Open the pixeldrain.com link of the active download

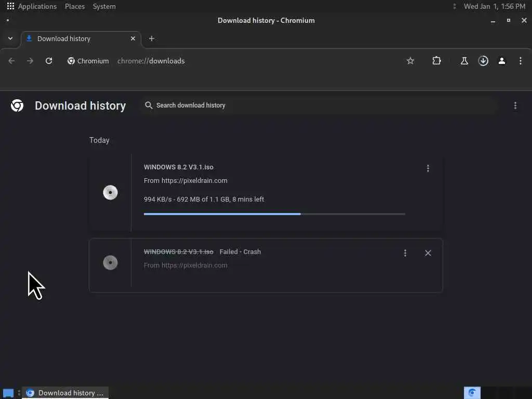click(194, 181)
